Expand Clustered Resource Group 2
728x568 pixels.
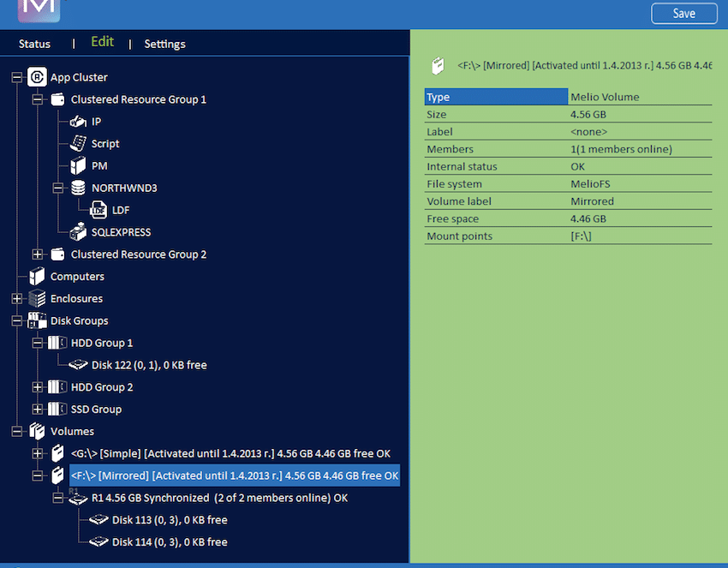(x=37, y=254)
